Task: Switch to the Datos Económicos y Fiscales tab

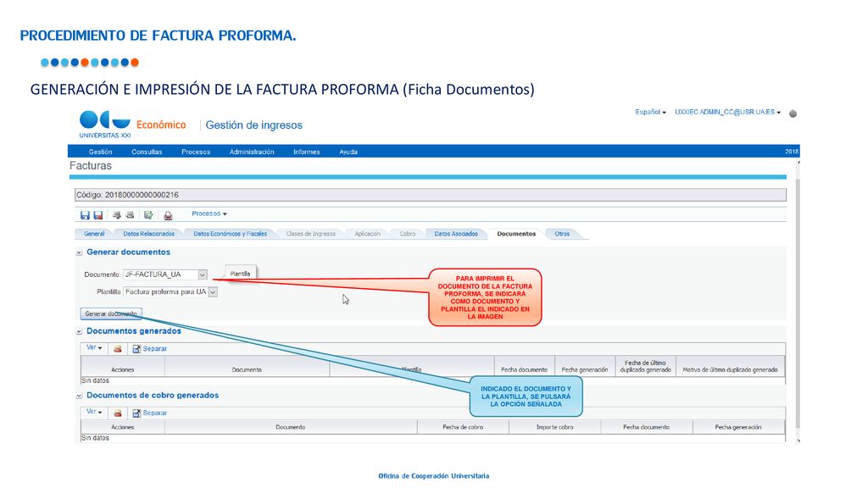Action: [x=231, y=234]
